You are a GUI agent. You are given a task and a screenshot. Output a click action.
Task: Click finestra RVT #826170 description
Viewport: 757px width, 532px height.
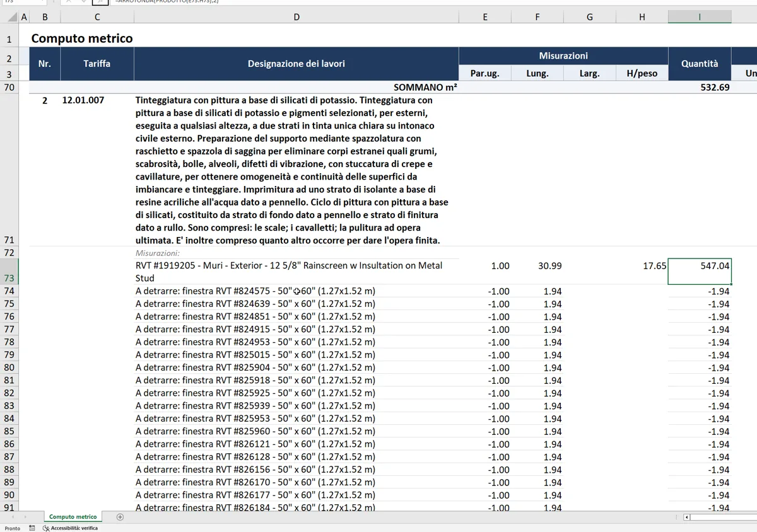(x=255, y=482)
